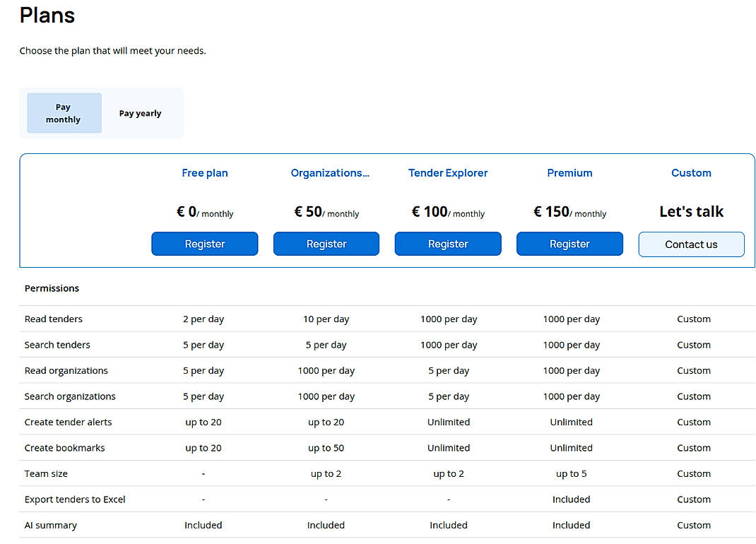The width and height of the screenshot is (756, 544).
Task: Click Free plan 'Included' AI summary value
Action: click(x=203, y=525)
